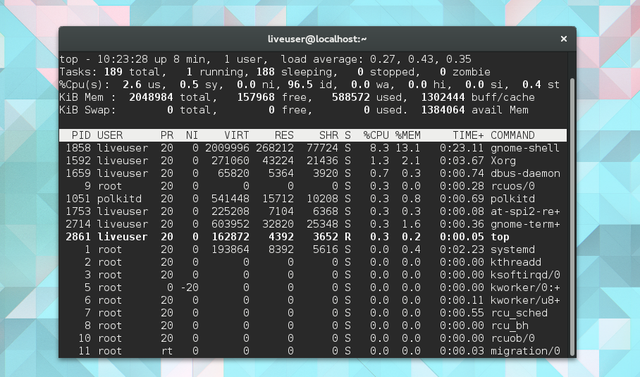Click the rcu_bh process name
The height and width of the screenshot is (377, 640).
[x=509, y=325]
